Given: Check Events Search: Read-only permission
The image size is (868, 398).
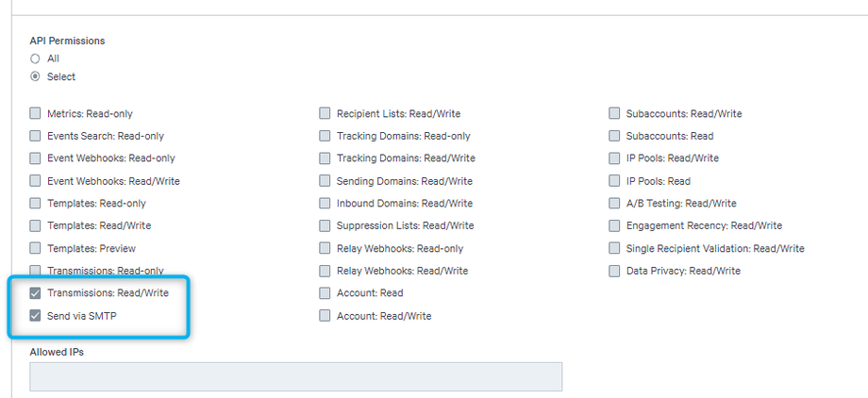Looking at the screenshot, I should [36, 136].
